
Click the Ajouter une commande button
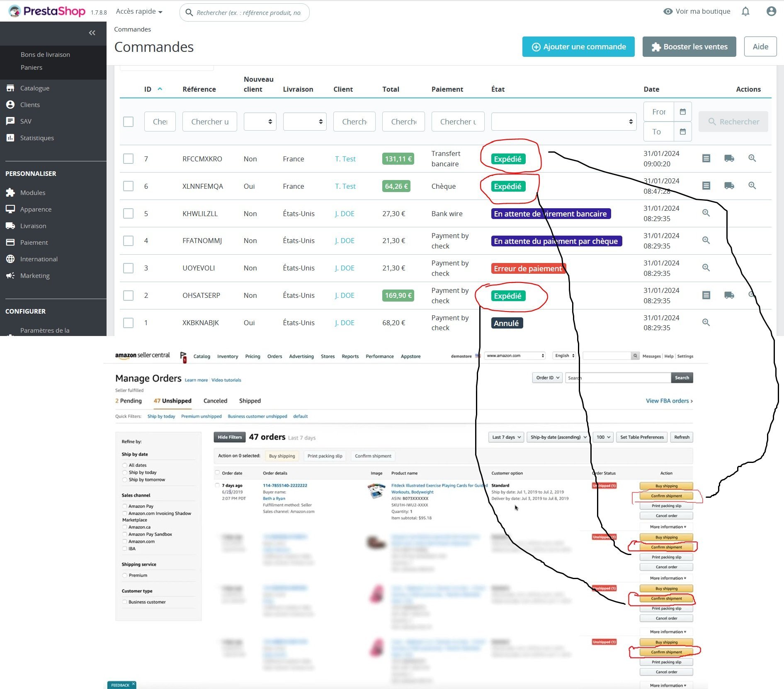point(578,47)
